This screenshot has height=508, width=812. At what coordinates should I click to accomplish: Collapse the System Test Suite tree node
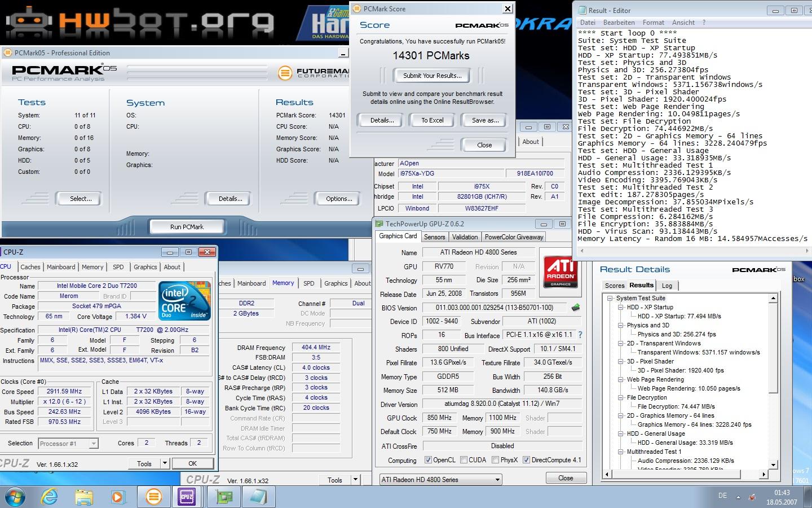click(610, 298)
